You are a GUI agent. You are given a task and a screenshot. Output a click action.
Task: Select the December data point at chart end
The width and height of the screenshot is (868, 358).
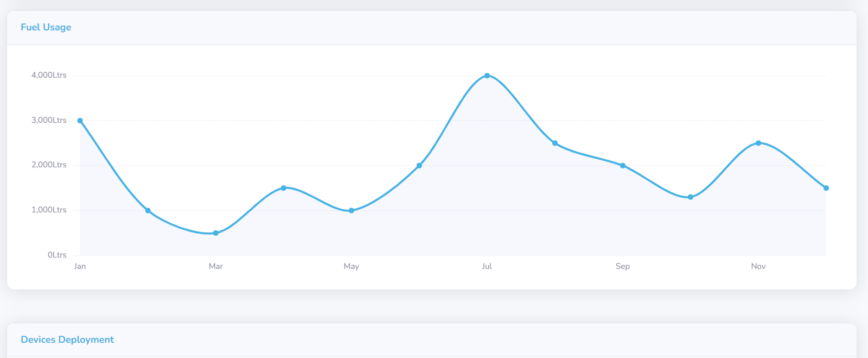(x=826, y=188)
